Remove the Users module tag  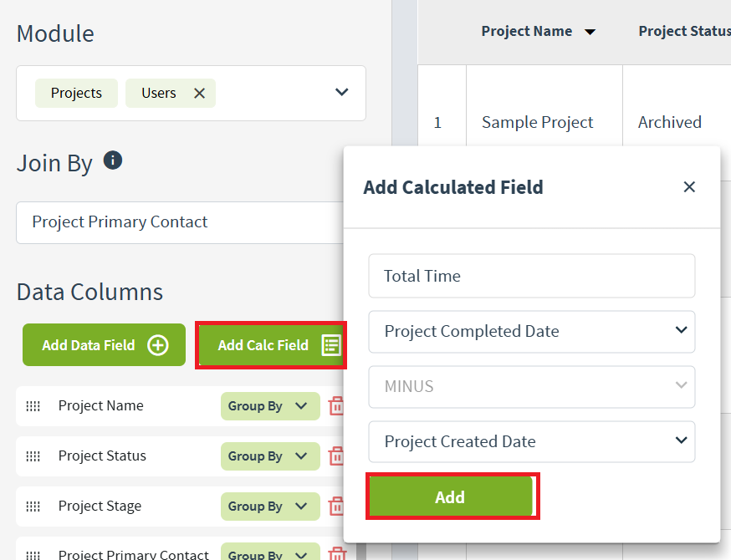[199, 94]
